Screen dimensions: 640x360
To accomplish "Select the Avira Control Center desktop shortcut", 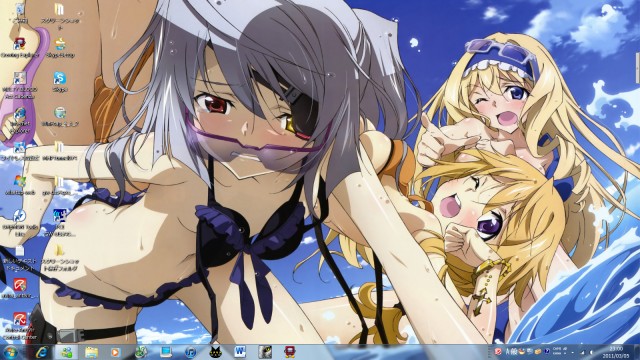I will [x=19, y=326].
